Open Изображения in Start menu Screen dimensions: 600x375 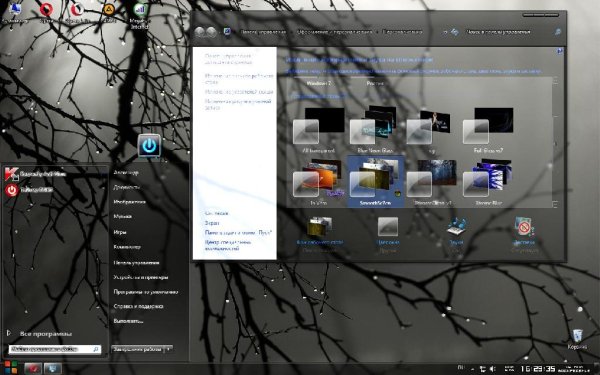[129, 202]
